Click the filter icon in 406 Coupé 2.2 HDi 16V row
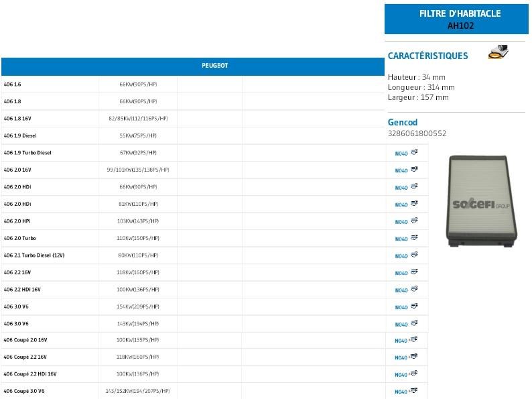Image resolution: width=532 pixels, height=399 pixels. click(x=414, y=374)
